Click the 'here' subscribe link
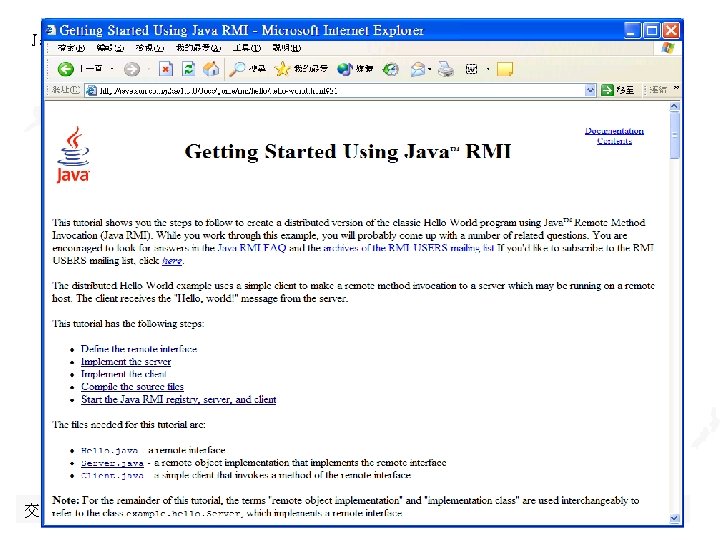This screenshot has height=540, width=720. click(172, 261)
